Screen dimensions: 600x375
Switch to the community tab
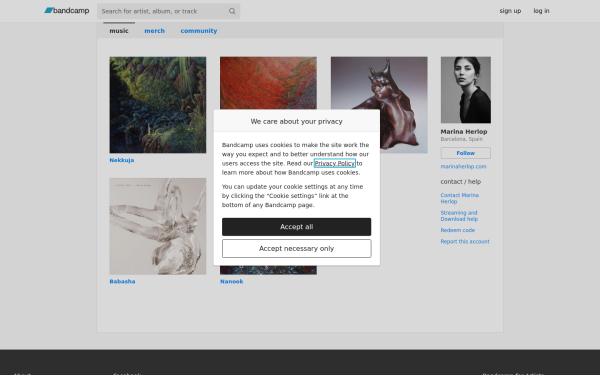click(199, 31)
